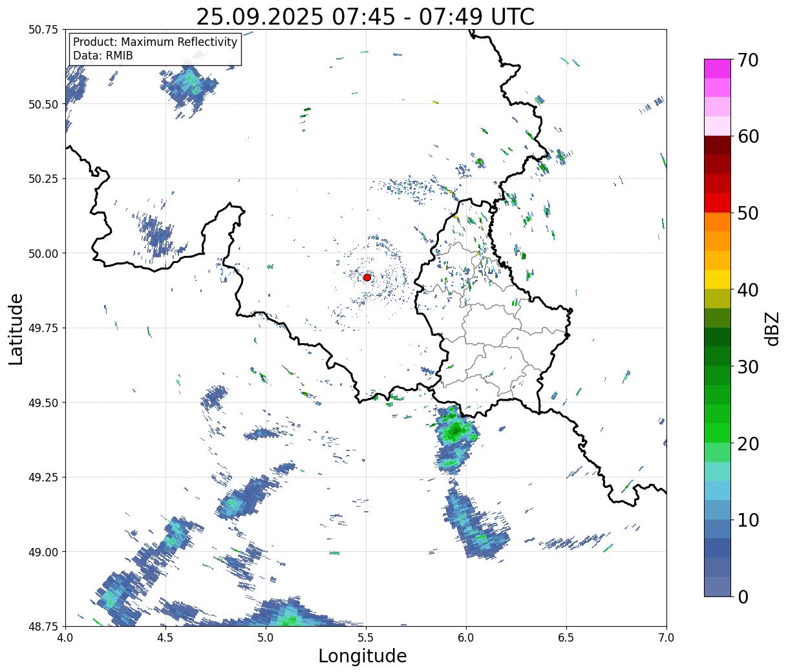Image resolution: width=788 pixels, height=672 pixels.
Task: Click the colorbar tick label '40'
Action: pos(747,289)
